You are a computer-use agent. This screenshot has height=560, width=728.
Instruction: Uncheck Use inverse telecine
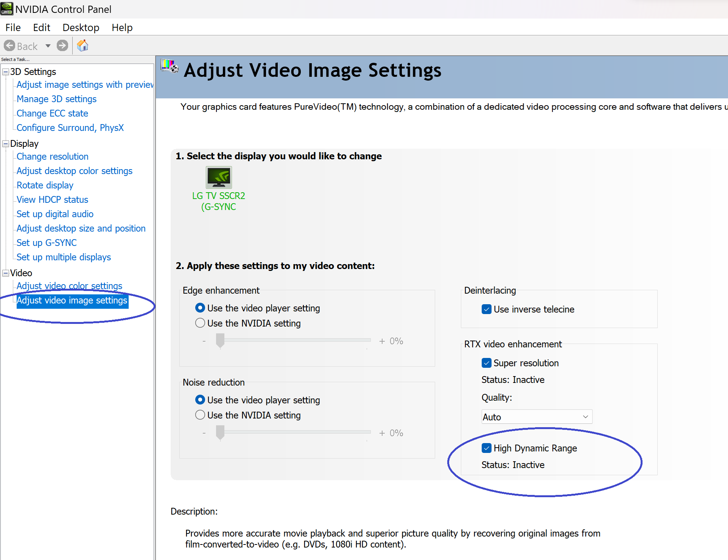[487, 310]
